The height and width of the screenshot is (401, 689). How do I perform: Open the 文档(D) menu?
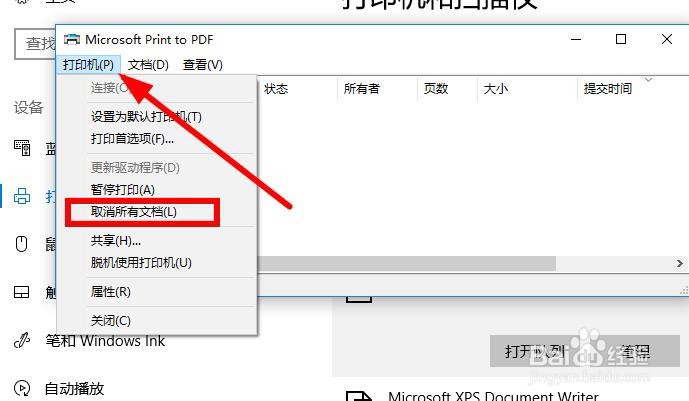[x=148, y=65]
